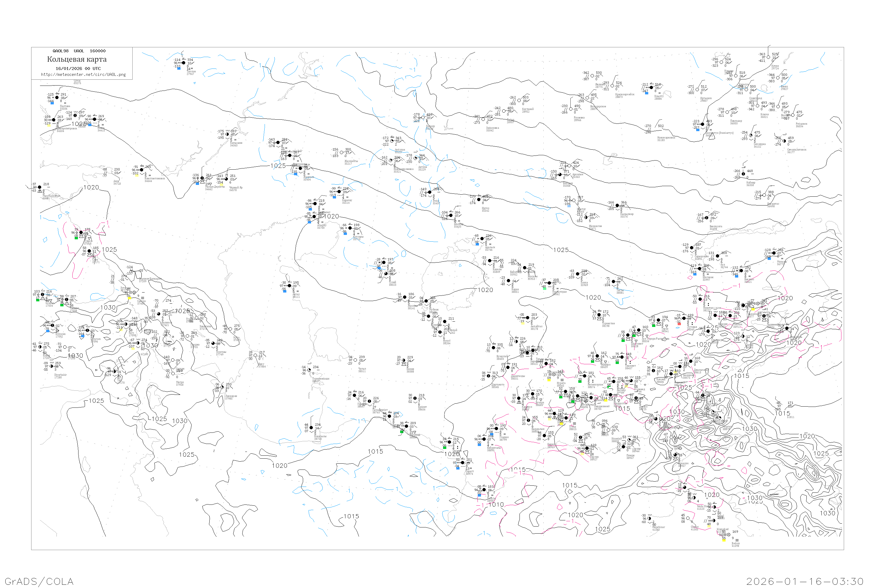Image resolution: width=882 pixels, height=588 pixels.
Task: Click the Аральск station circle marker
Action: coord(482,238)
